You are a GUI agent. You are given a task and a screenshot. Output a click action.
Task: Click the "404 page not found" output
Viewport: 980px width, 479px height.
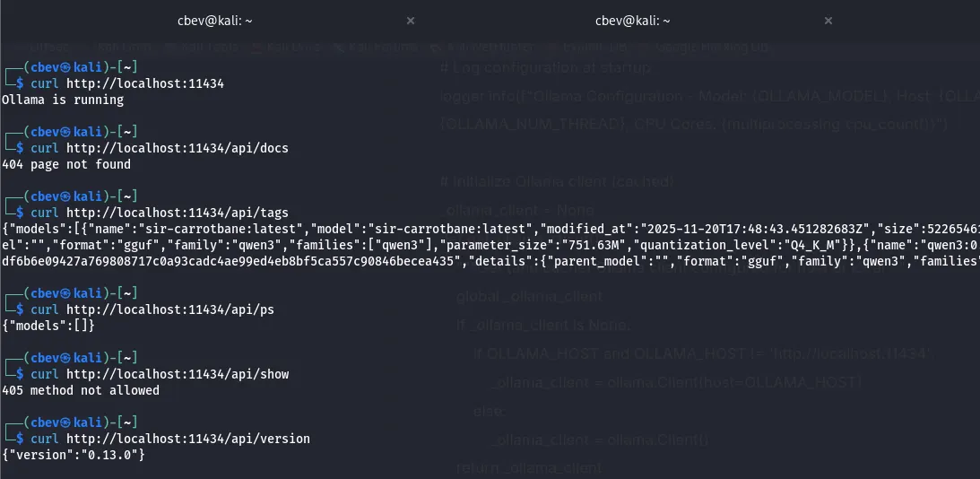66,164
